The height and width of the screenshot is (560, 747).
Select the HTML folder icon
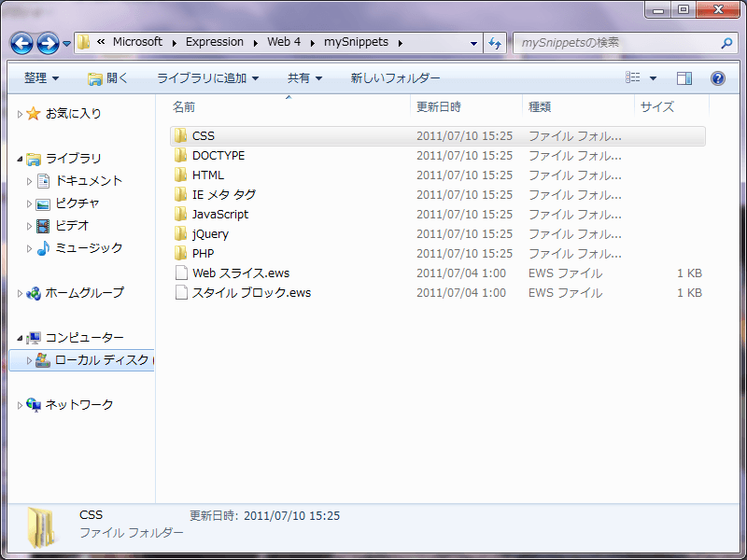pos(180,175)
